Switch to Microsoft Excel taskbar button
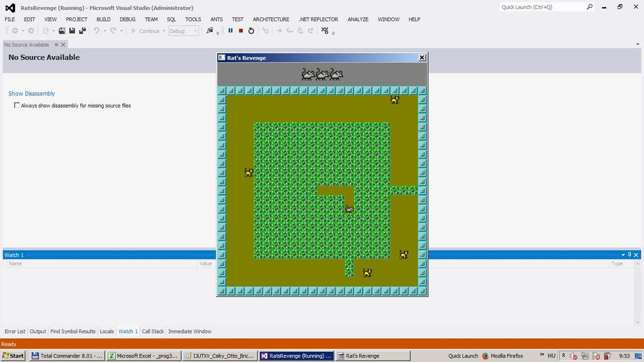The image size is (644, 362). coord(144,356)
